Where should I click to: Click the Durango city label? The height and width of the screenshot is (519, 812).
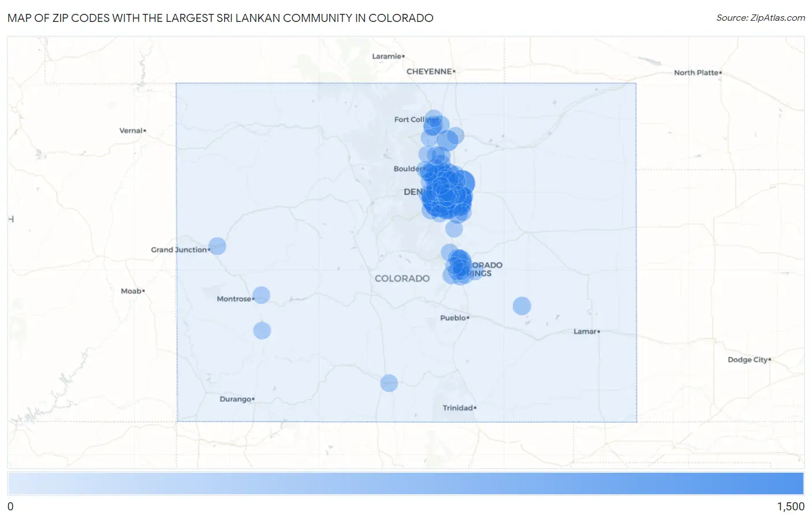click(237, 399)
